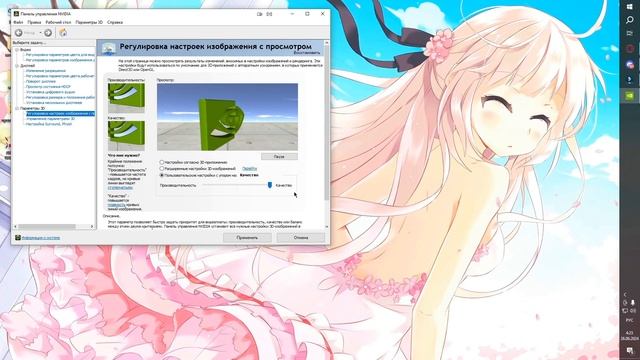Open Task View from the taskbar

630,33
